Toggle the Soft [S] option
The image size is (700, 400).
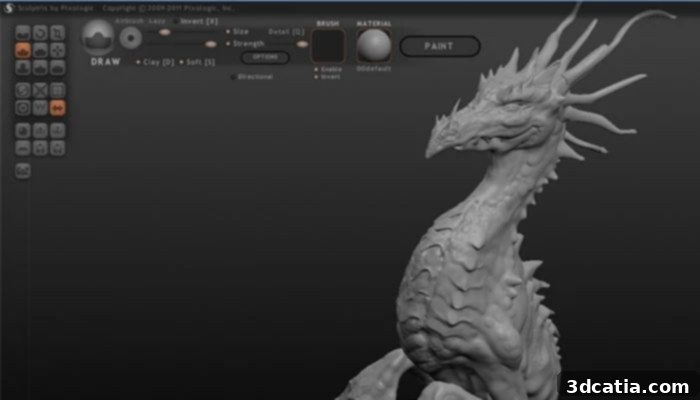click(x=197, y=62)
